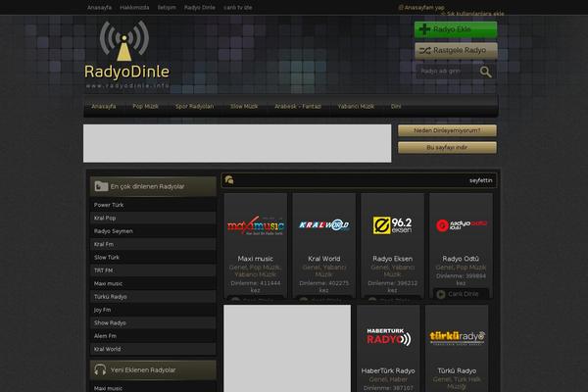Open Kral Pop in most-listened list

click(x=153, y=218)
